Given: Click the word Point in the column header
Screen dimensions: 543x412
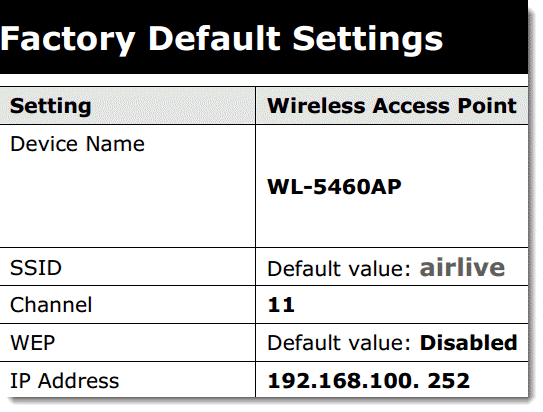Looking at the screenshot, I should 487,106.
